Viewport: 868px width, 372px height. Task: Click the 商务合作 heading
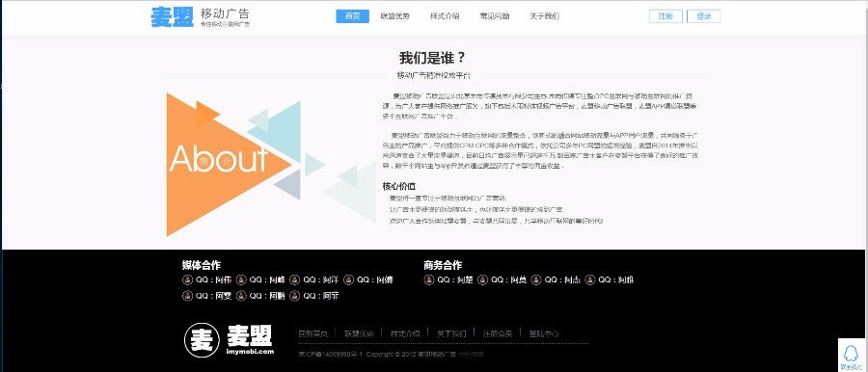[x=443, y=265]
